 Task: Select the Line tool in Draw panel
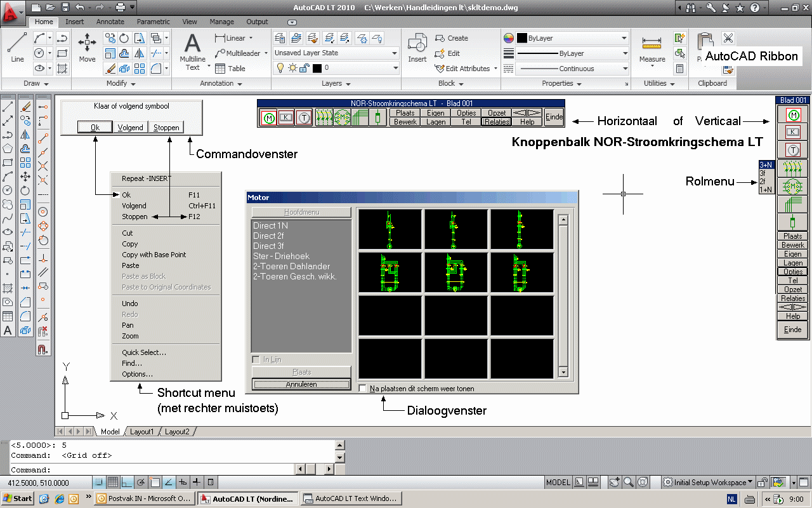pyautogui.click(x=17, y=48)
